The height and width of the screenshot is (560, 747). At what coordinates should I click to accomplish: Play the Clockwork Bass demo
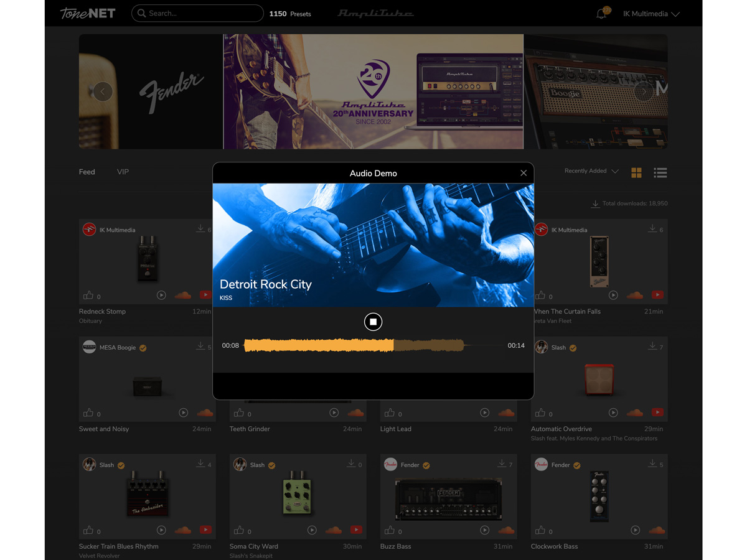click(636, 530)
